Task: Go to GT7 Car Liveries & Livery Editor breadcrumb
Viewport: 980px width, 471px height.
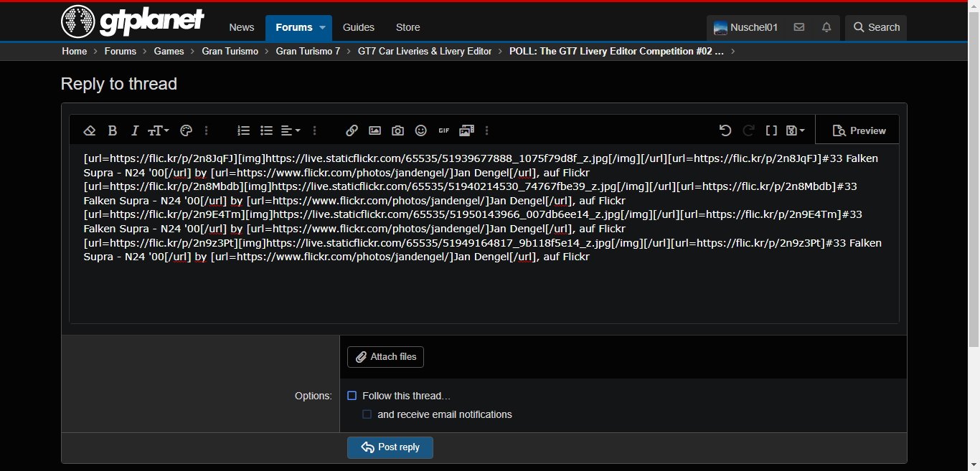Action: 425,51
